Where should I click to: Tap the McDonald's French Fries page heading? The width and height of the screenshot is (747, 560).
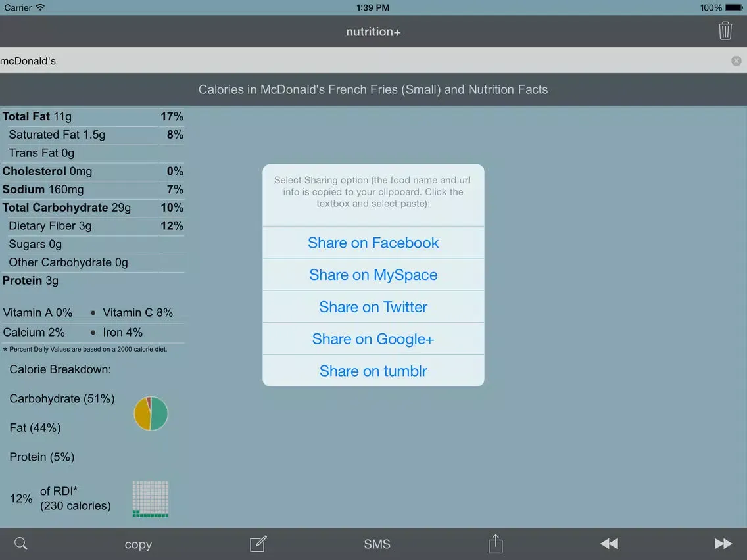coord(373,89)
